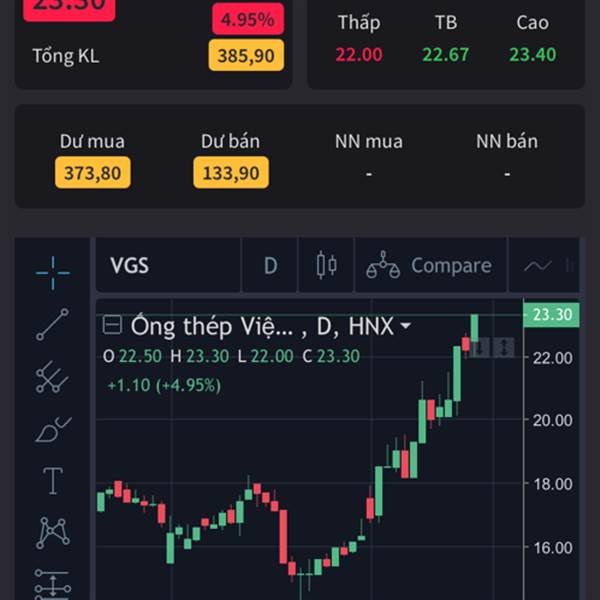Select the brush drawing tool
600x600 pixels.
(x=53, y=429)
